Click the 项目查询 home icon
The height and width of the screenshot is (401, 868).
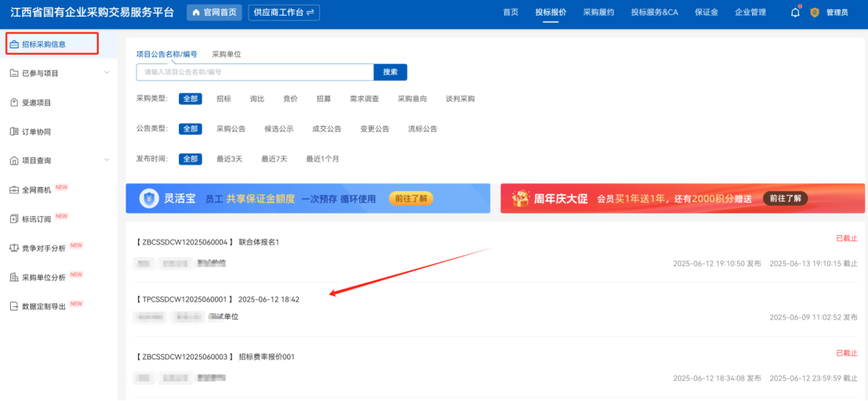click(14, 161)
